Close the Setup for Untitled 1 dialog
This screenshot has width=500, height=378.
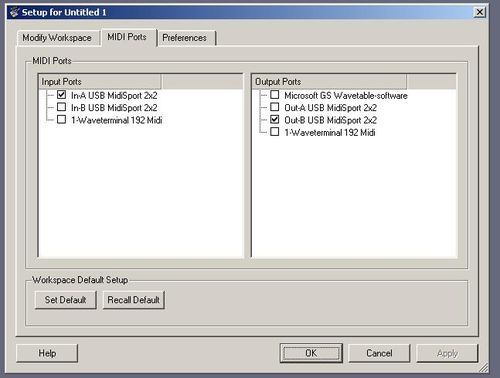pos(479,12)
